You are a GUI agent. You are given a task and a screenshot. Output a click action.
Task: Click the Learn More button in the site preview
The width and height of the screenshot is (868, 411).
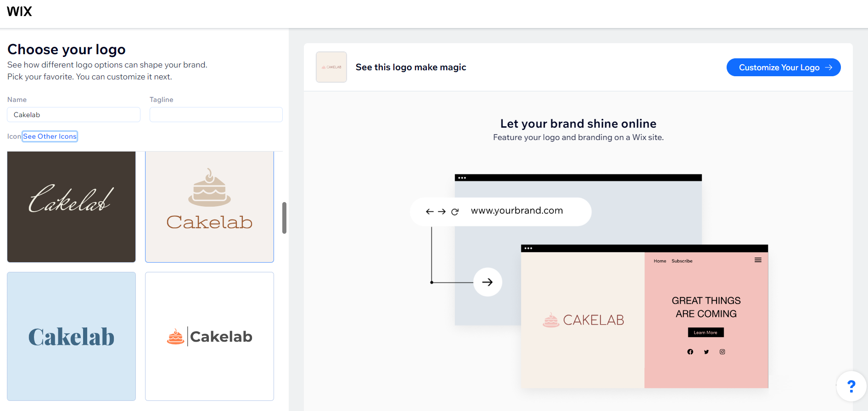coord(706,332)
